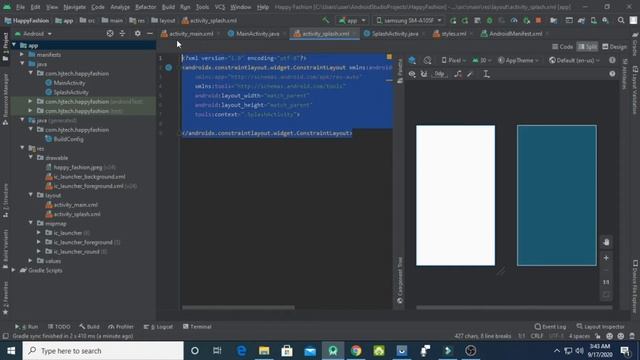Click the collapse all icon in Project panel
640x360 pixels.
tap(122, 33)
